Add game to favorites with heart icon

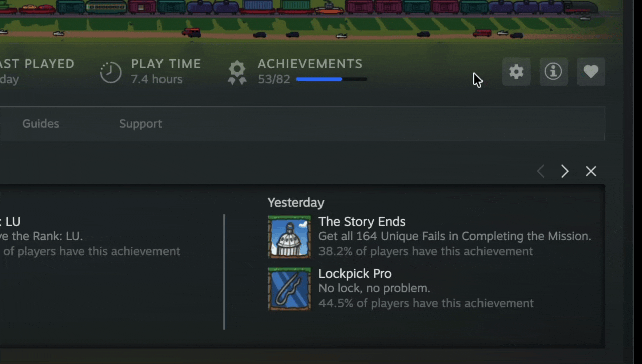click(x=591, y=72)
